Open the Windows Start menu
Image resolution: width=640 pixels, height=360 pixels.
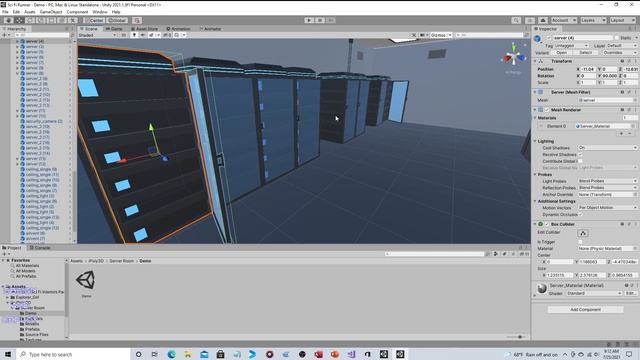coord(8,354)
